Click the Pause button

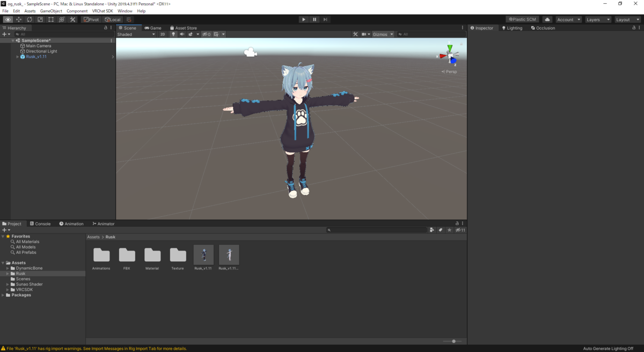pyautogui.click(x=314, y=19)
